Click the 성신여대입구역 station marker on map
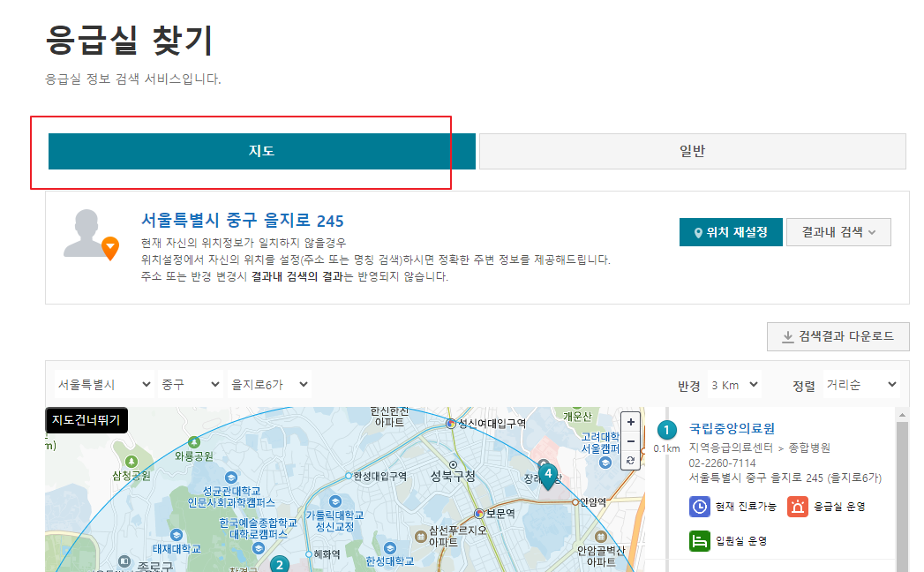 pos(451,424)
